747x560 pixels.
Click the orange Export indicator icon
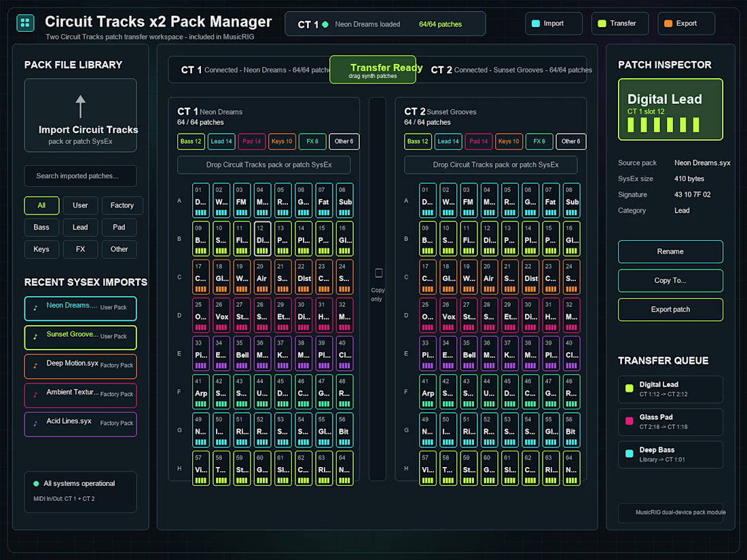668,23
